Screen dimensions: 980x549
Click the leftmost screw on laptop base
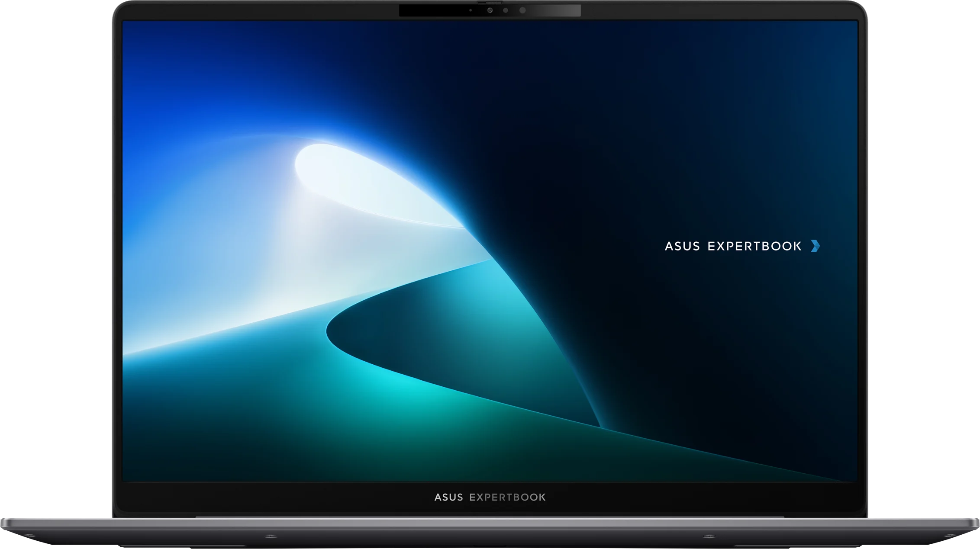coord(29,536)
